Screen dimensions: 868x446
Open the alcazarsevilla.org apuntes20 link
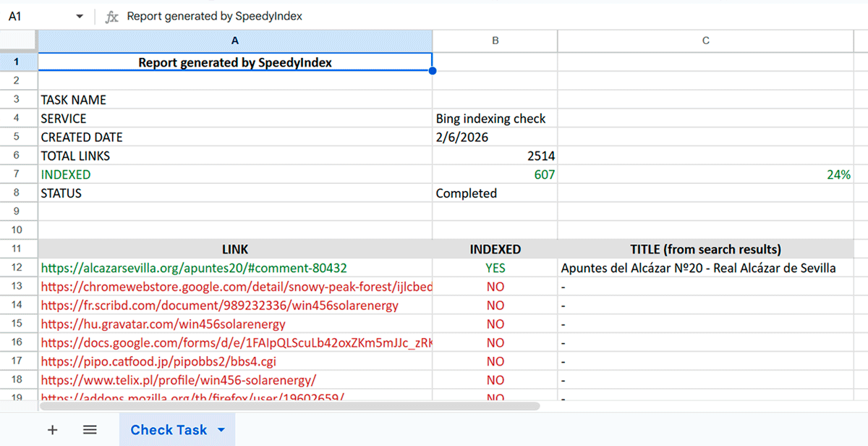(194, 268)
